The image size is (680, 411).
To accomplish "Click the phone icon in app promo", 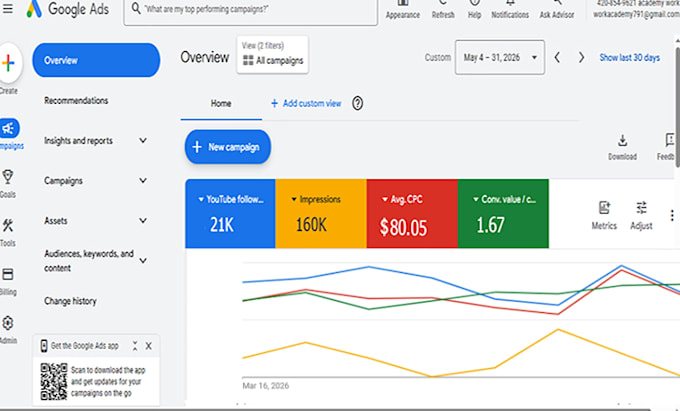I will tap(43, 346).
